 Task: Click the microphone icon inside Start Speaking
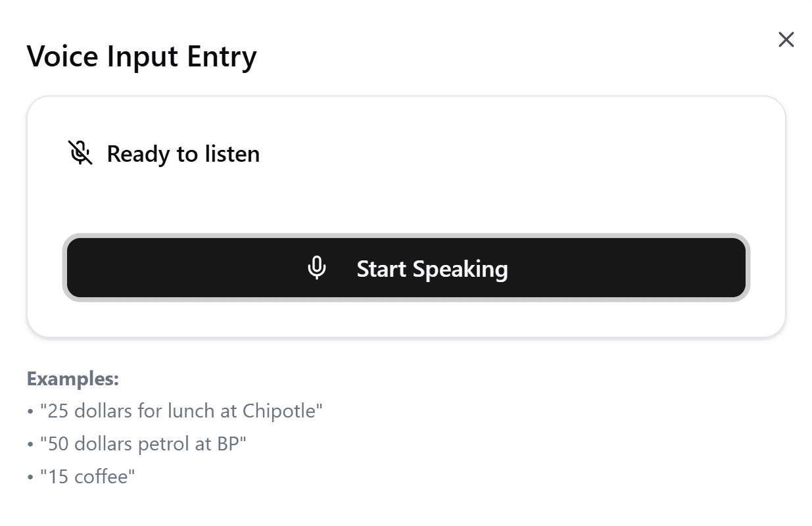point(317,268)
